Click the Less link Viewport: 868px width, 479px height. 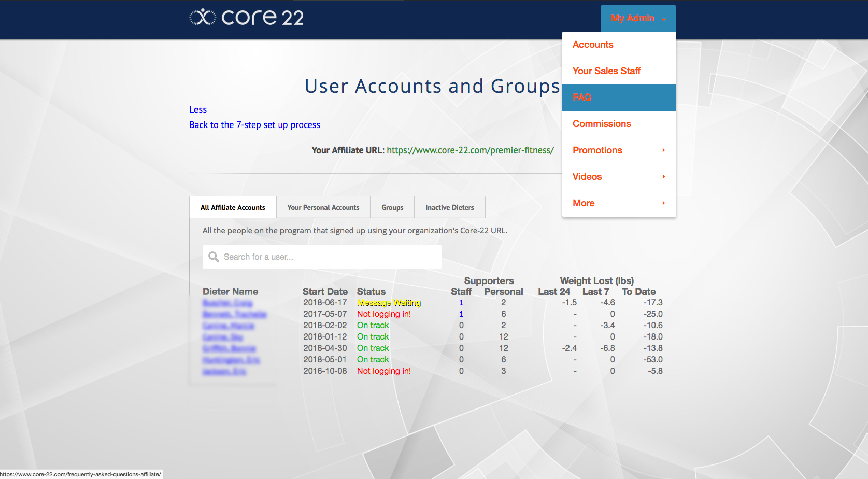[198, 110]
